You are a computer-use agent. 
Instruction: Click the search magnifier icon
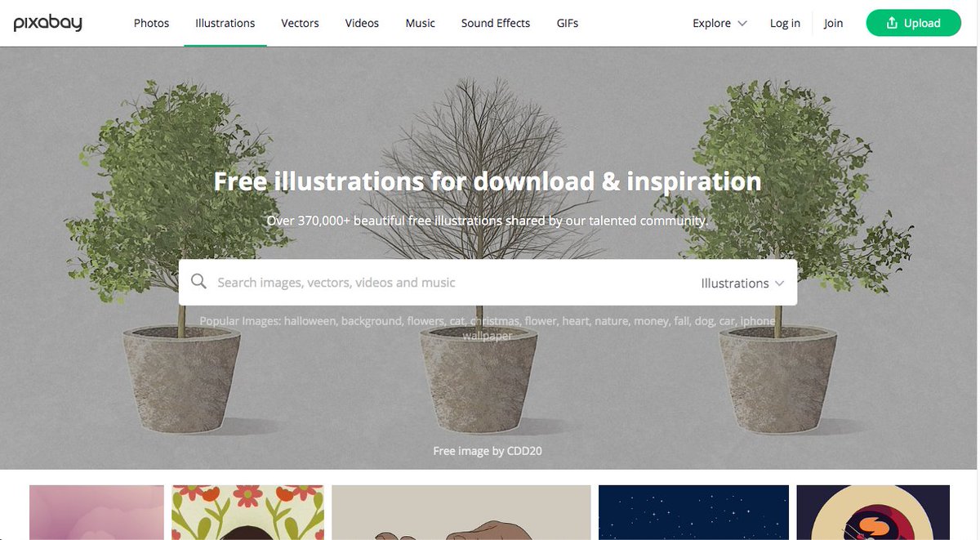point(198,282)
